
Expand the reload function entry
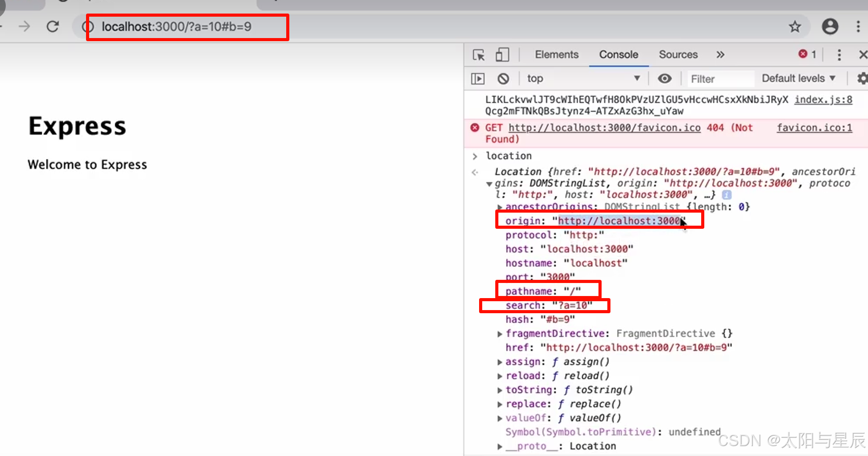pos(500,376)
